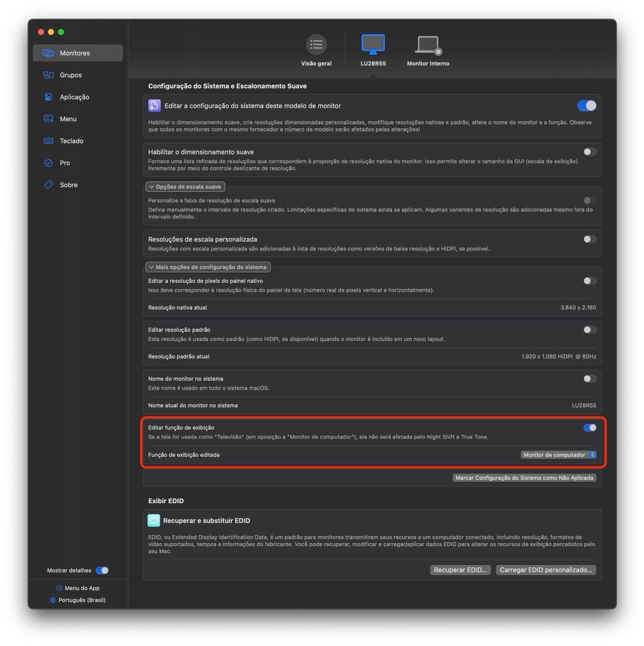Click the Menu sidebar icon
Image resolution: width=644 pixels, height=646 pixels.
(48, 119)
